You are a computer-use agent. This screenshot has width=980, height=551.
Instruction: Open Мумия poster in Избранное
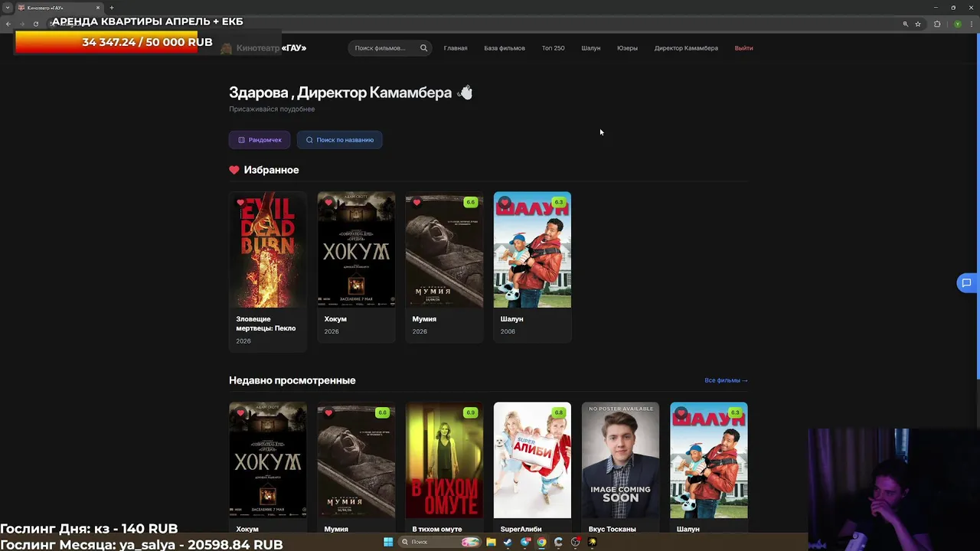(x=444, y=249)
